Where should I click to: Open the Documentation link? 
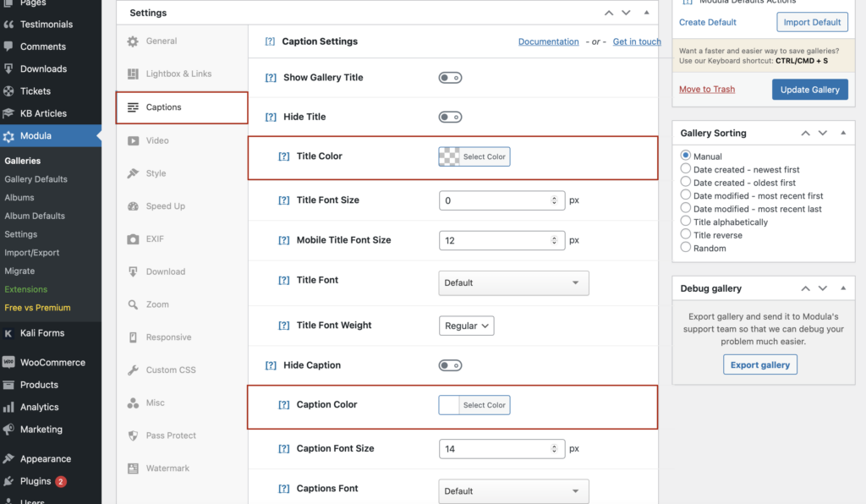(x=548, y=41)
